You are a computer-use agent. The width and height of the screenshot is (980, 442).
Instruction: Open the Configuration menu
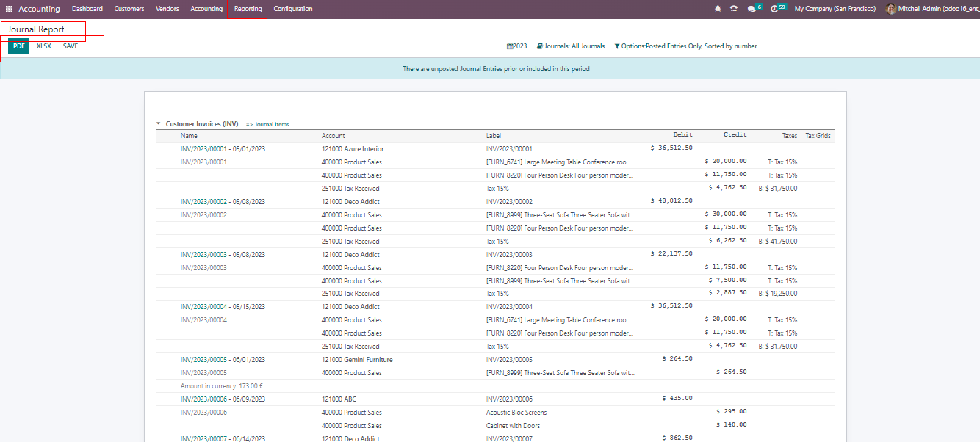click(x=292, y=9)
